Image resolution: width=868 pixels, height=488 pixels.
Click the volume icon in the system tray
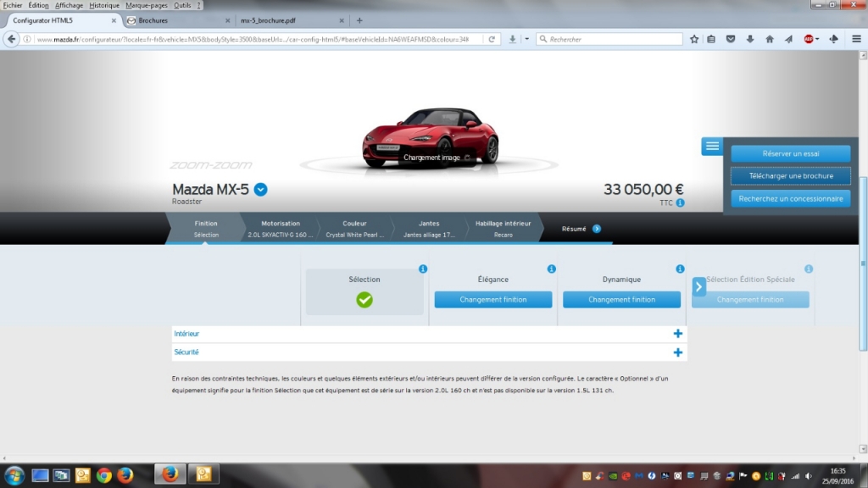point(809,476)
